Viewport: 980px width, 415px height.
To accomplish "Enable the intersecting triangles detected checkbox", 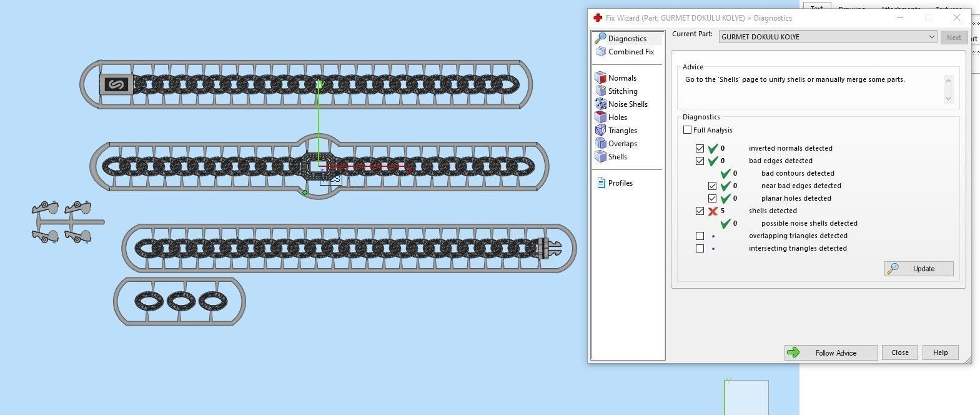I will [x=700, y=248].
